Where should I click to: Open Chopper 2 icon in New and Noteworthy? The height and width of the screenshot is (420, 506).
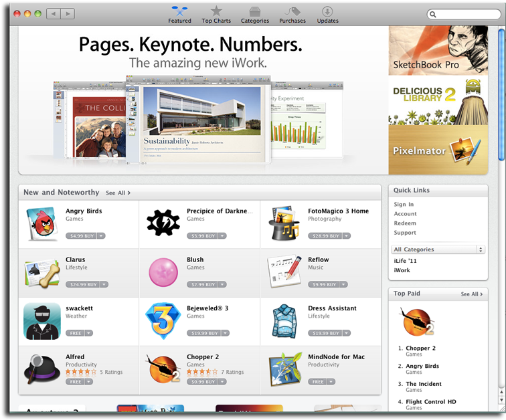pyautogui.click(x=163, y=369)
